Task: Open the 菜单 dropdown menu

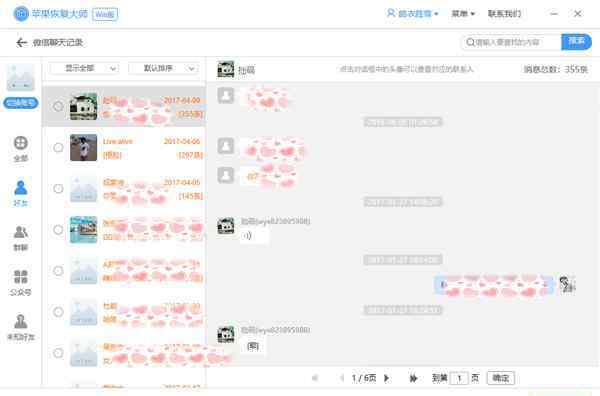Action: [463, 14]
